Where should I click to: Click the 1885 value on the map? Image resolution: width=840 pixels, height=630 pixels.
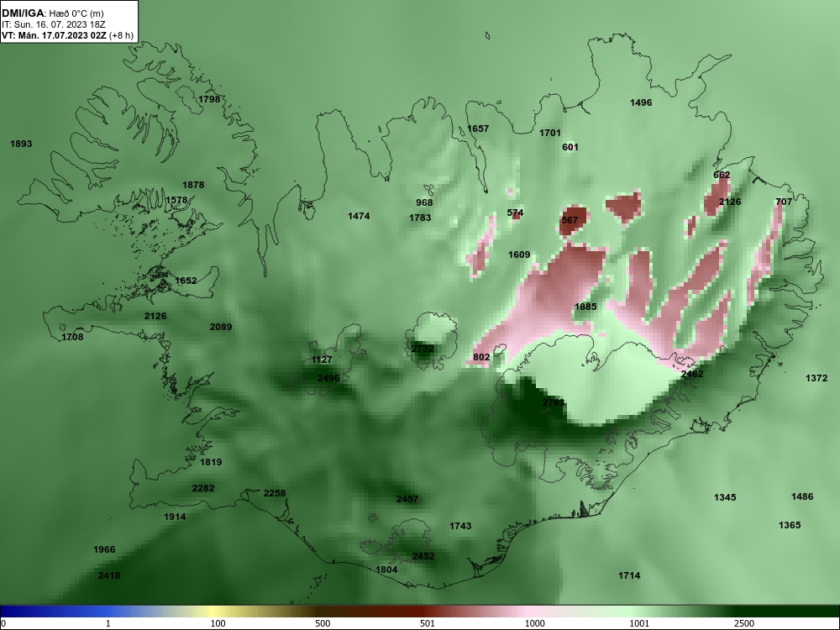(585, 307)
